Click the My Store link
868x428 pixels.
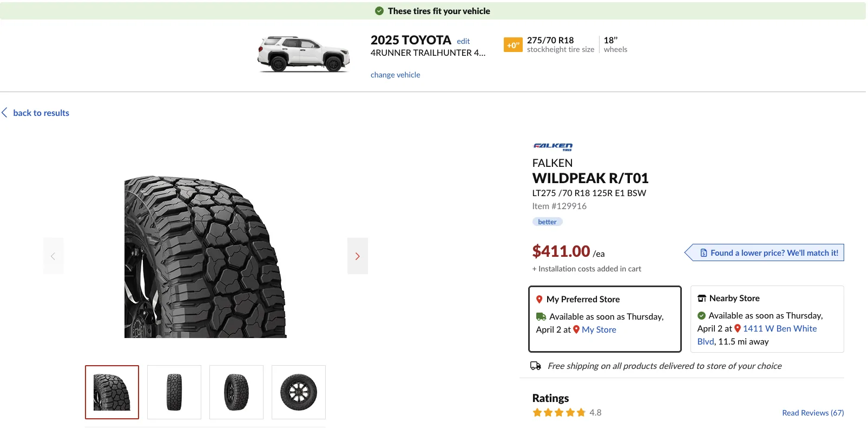[598, 329]
